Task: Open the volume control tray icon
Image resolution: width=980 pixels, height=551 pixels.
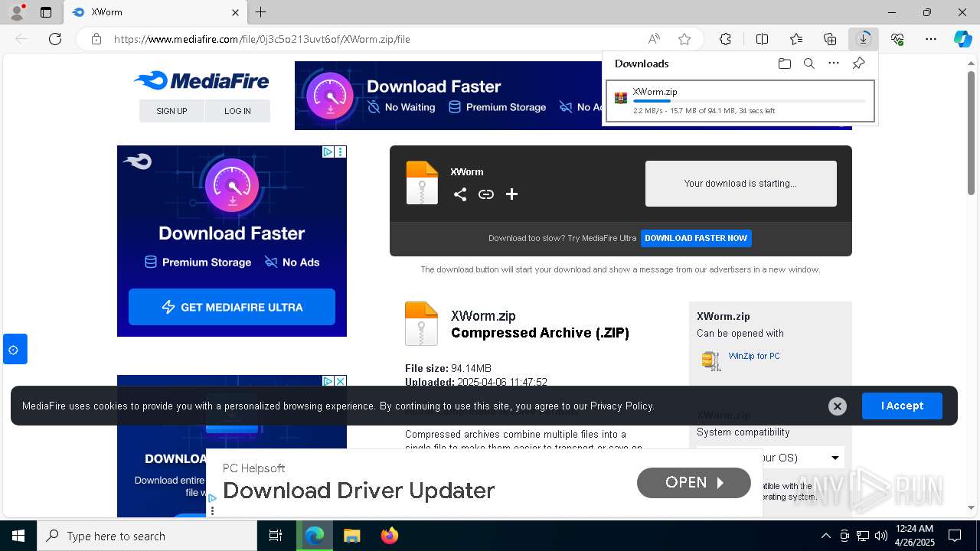Action: pos(881,536)
